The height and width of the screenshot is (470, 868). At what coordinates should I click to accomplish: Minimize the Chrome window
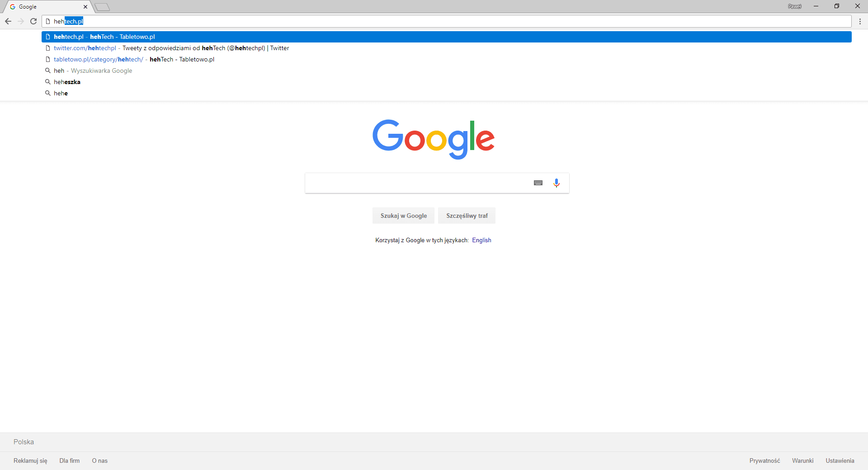[816, 6]
